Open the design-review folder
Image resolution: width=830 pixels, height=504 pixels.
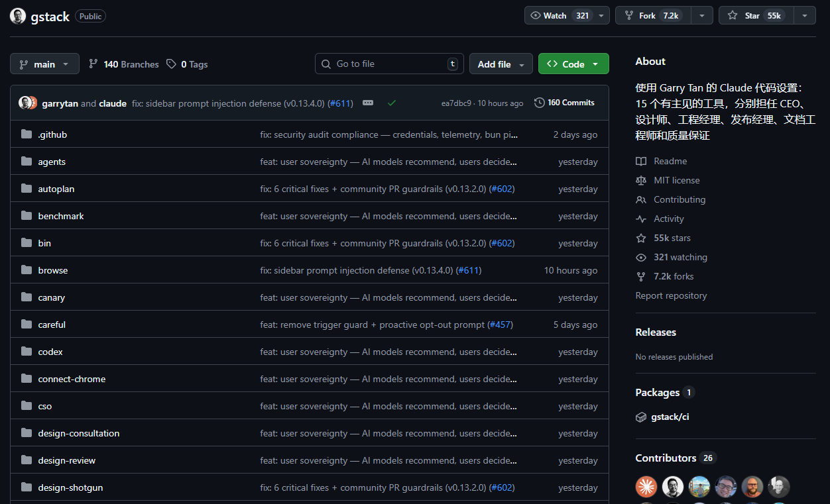point(66,460)
